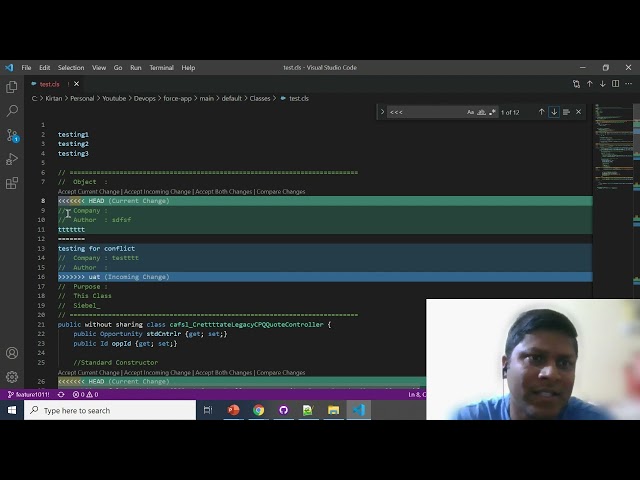The width and height of the screenshot is (640, 480).
Task: Expand default breadcrumb segment
Action: pyautogui.click(x=231, y=98)
